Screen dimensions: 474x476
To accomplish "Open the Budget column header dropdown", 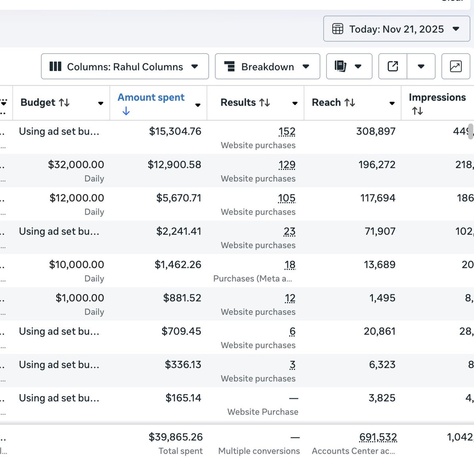I will click(100, 103).
